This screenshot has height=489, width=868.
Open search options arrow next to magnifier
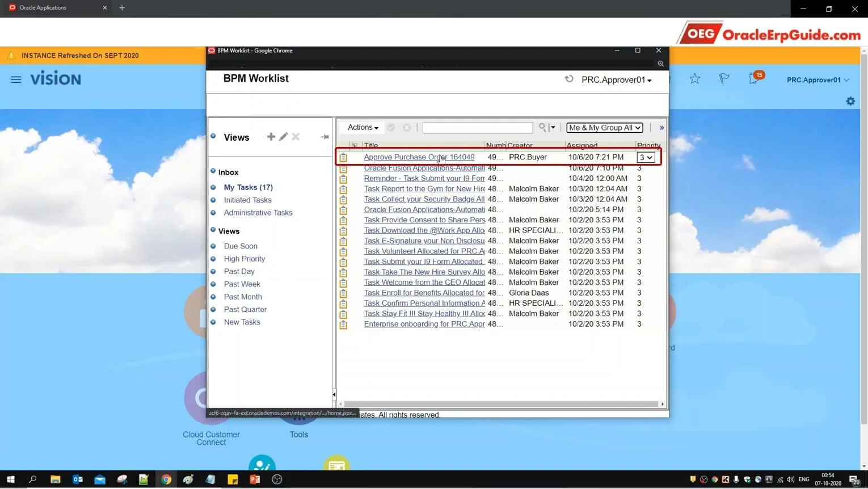(553, 128)
